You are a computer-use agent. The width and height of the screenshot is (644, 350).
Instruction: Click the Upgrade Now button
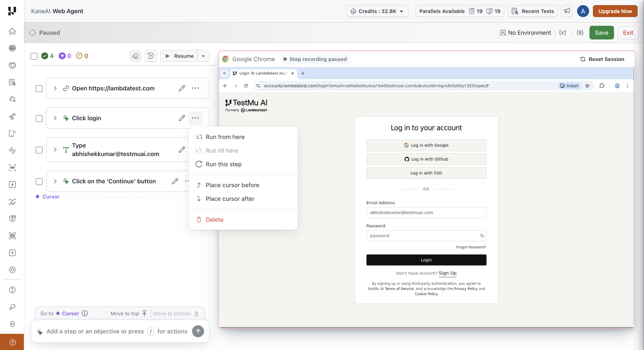coord(615,11)
